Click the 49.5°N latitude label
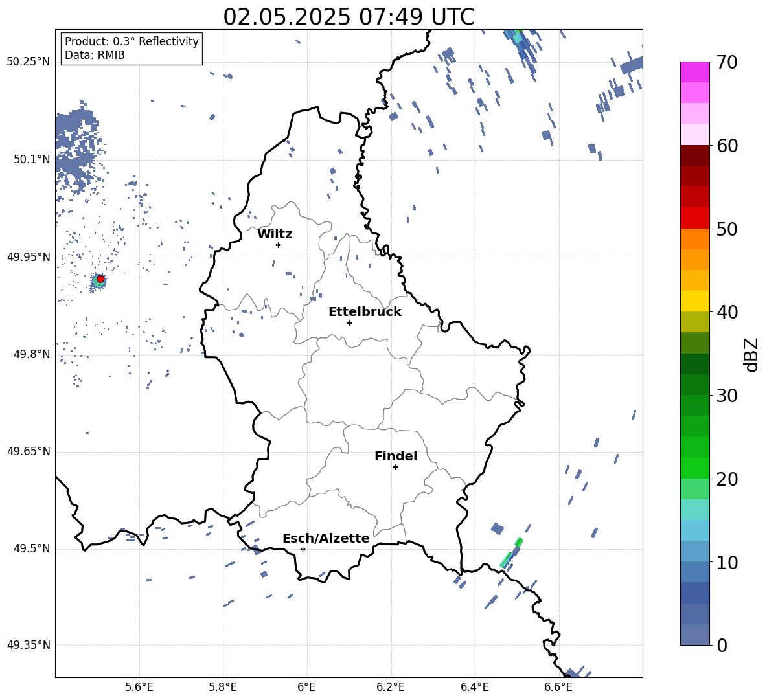Screen dimensions: 767x700 coord(31,548)
